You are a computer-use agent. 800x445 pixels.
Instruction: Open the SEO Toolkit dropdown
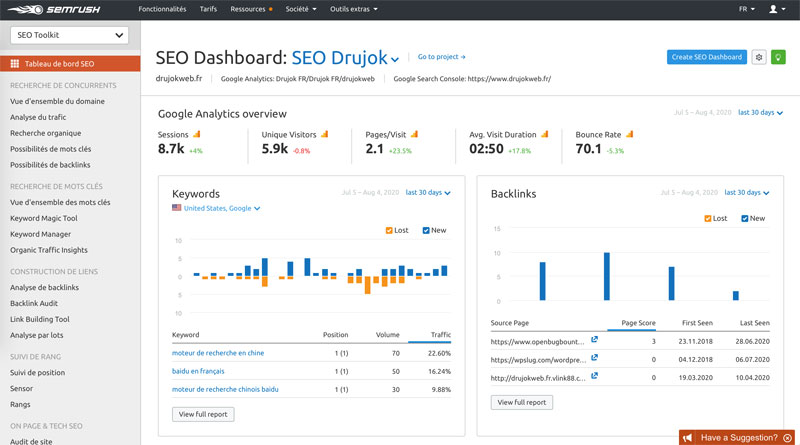pyautogui.click(x=69, y=35)
